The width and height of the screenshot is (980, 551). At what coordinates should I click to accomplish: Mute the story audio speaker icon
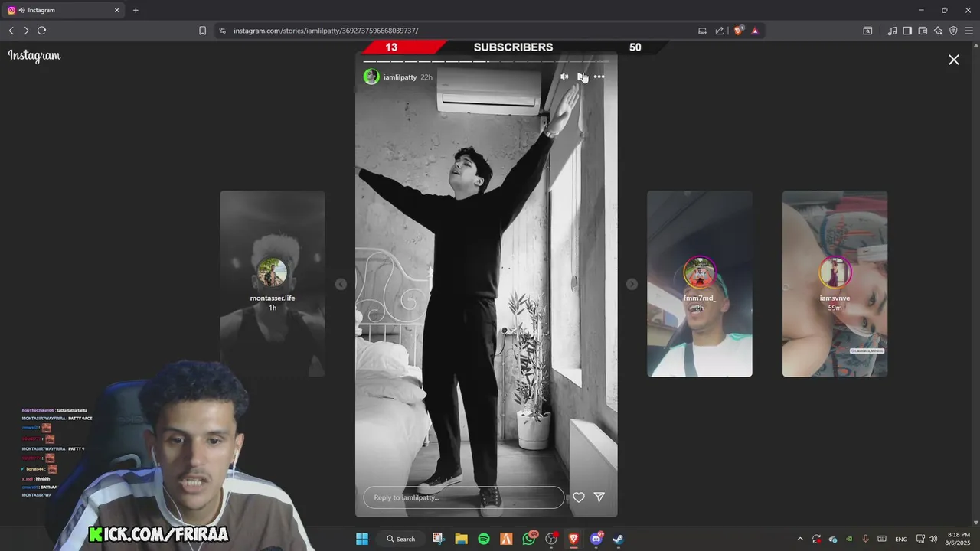pyautogui.click(x=564, y=77)
